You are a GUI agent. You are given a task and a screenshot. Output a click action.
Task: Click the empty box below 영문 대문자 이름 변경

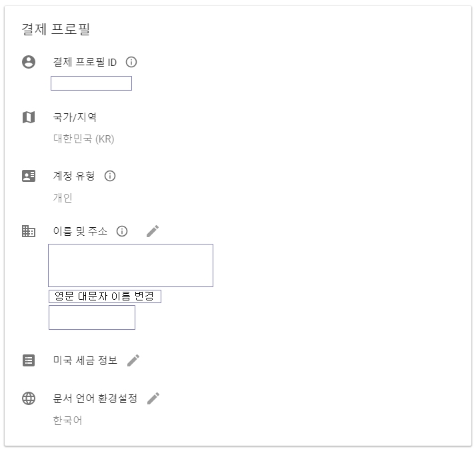coord(92,317)
